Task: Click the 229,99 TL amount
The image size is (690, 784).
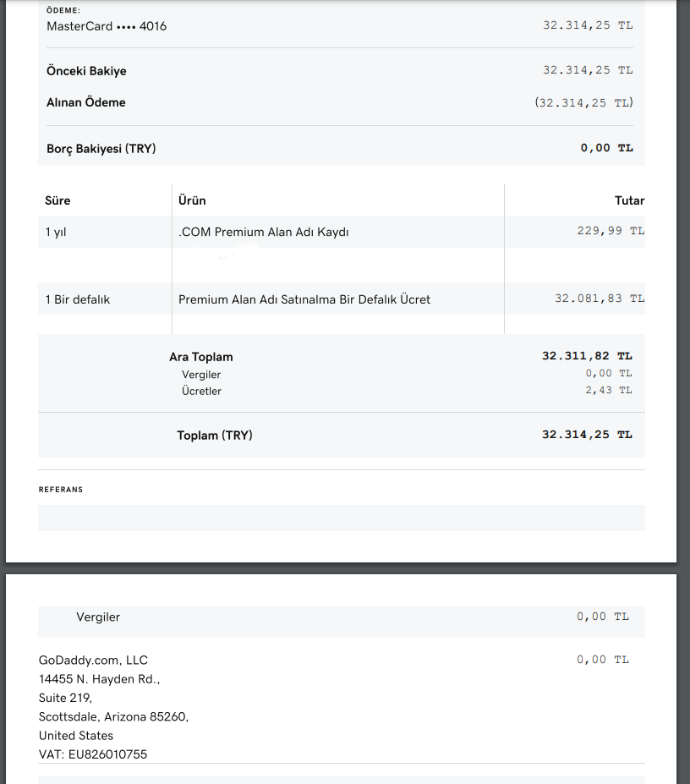Action: [x=611, y=231]
